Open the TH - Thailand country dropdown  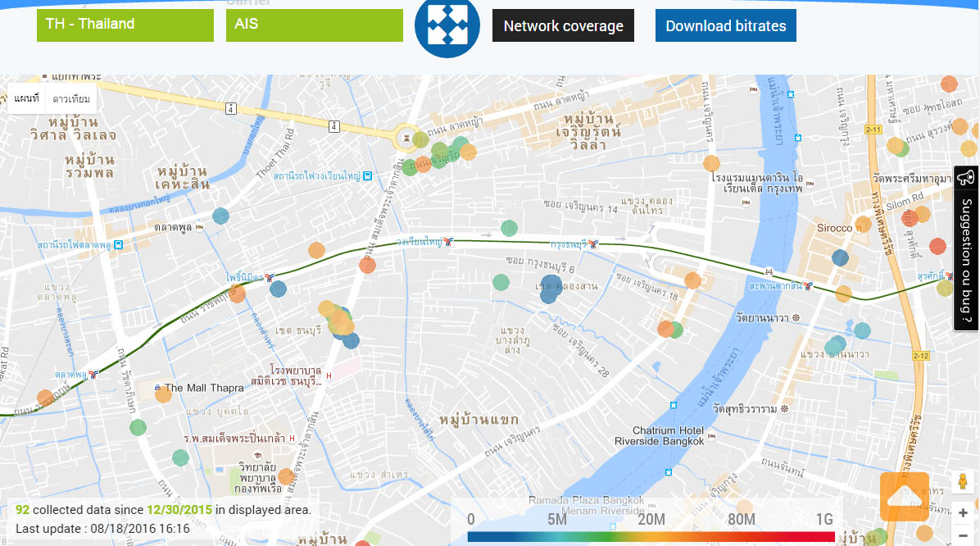point(125,25)
